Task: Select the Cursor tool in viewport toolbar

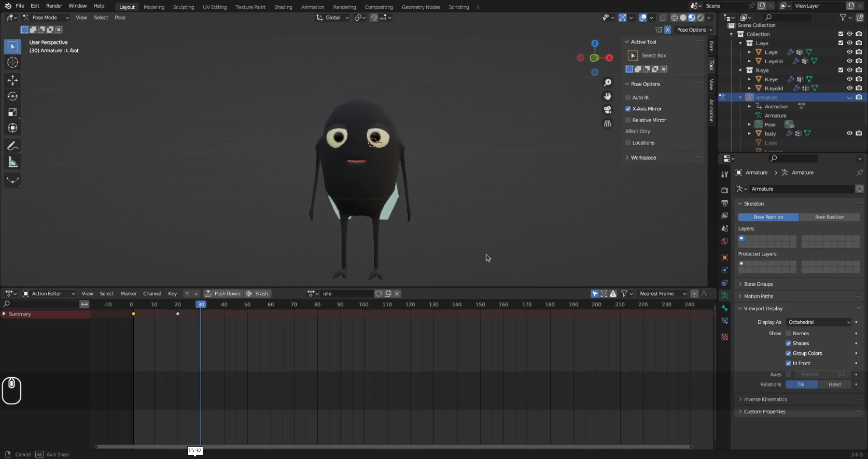Action: coord(12,63)
